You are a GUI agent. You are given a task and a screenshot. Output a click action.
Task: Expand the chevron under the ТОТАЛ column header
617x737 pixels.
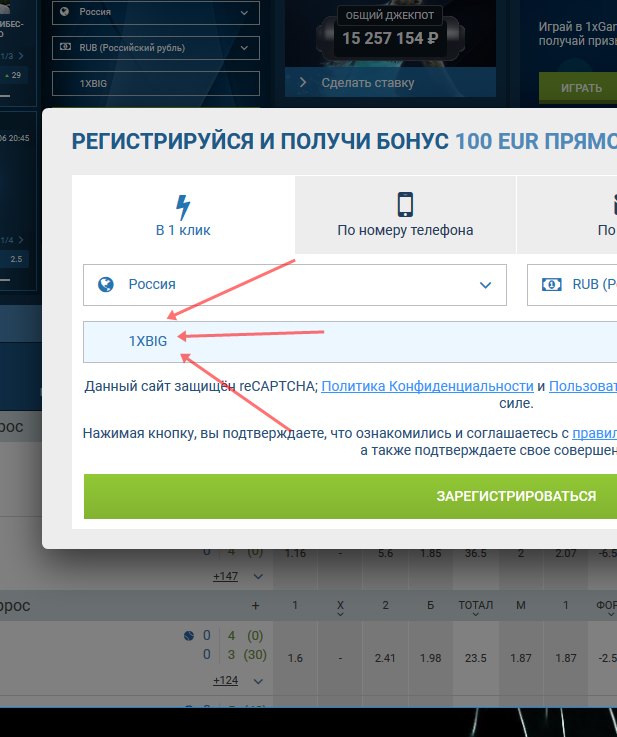click(x=476, y=614)
